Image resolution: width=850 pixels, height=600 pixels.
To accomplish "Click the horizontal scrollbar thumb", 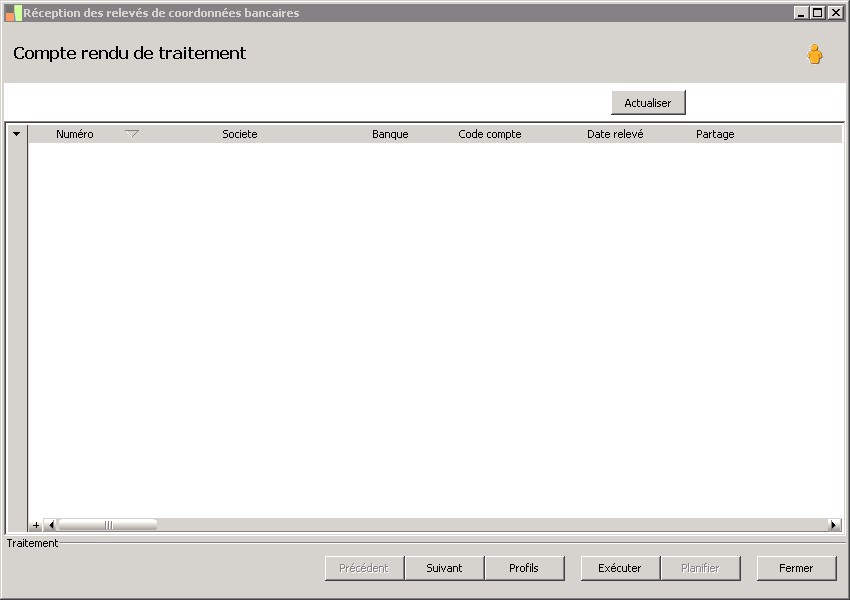I will [107, 525].
